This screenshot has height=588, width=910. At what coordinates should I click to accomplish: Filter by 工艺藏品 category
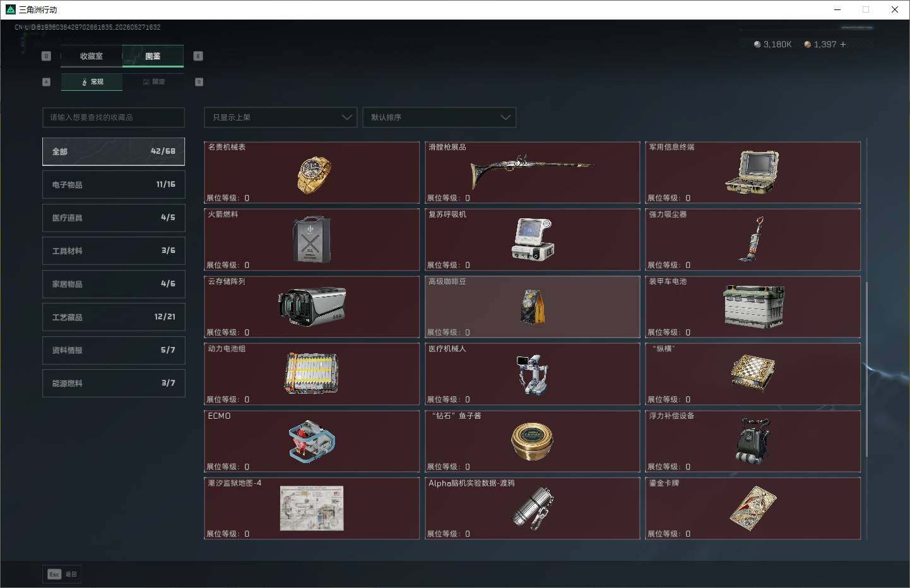(114, 317)
